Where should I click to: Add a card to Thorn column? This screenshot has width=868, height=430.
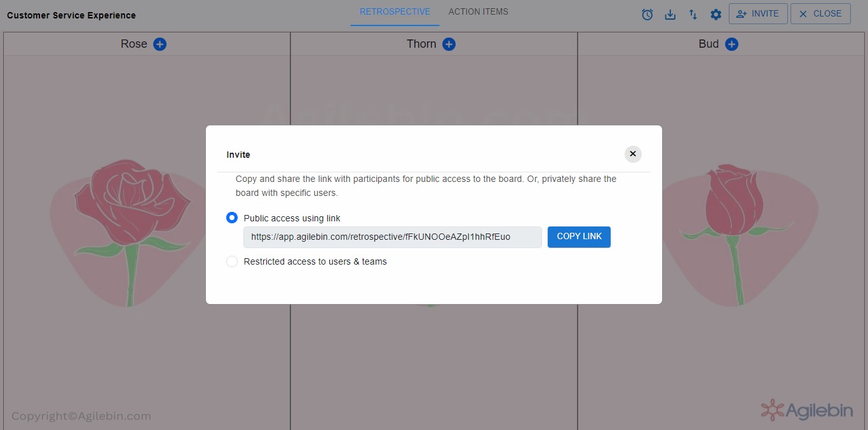click(x=449, y=44)
